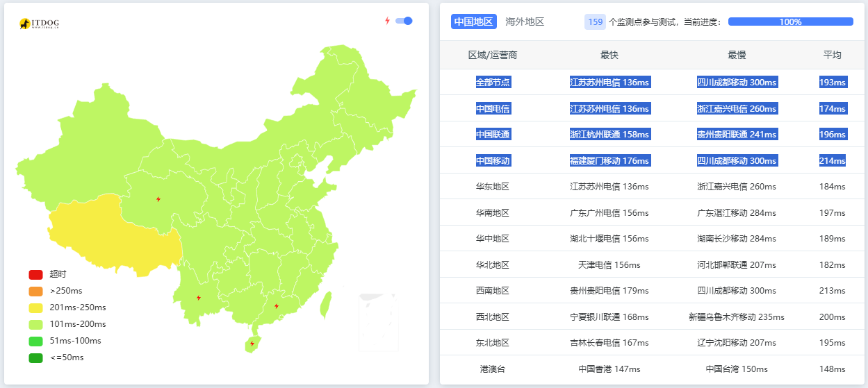Switch to the 中国地区 tab

474,22
